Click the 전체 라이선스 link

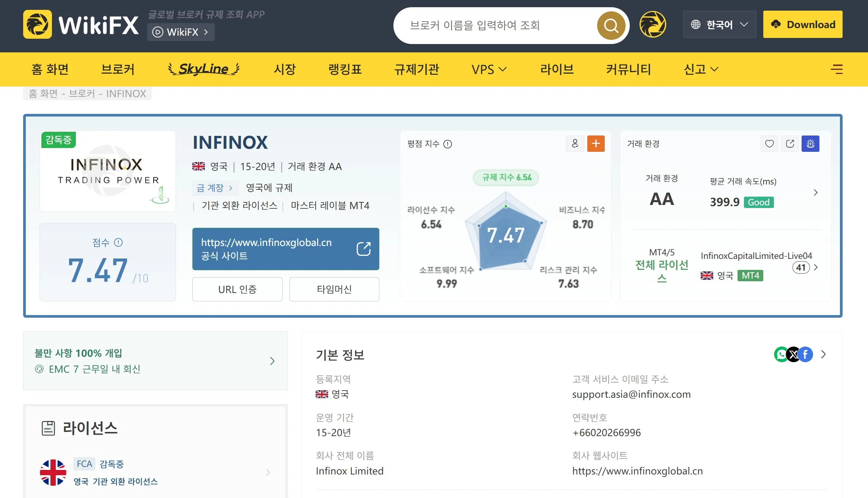[662, 271]
